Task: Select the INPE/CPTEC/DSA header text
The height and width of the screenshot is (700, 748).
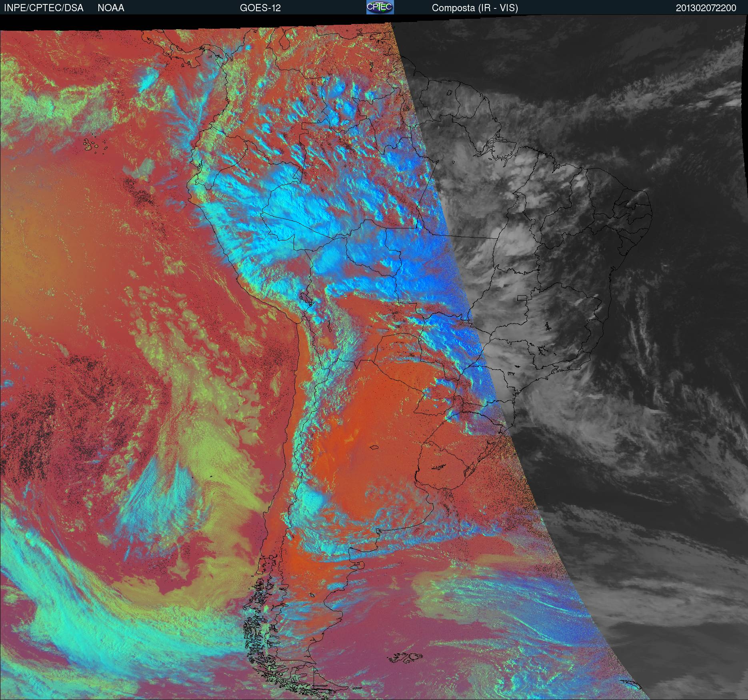Action: click(x=44, y=8)
